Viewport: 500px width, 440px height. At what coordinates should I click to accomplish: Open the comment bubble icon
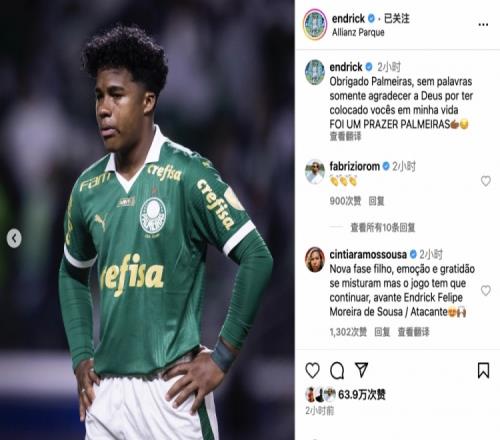click(x=337, y=370)
